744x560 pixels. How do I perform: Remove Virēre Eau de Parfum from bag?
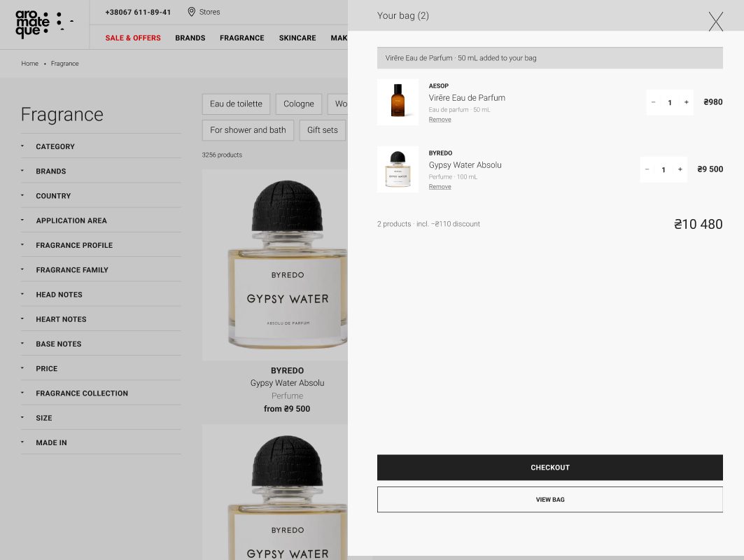(440, 120)
